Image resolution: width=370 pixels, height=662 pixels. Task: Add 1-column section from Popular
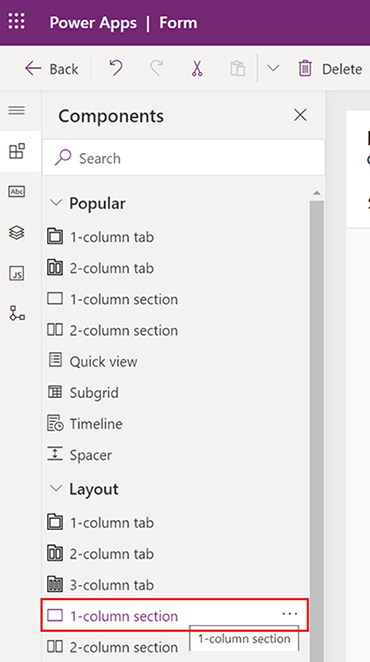[x=112, y=299]
